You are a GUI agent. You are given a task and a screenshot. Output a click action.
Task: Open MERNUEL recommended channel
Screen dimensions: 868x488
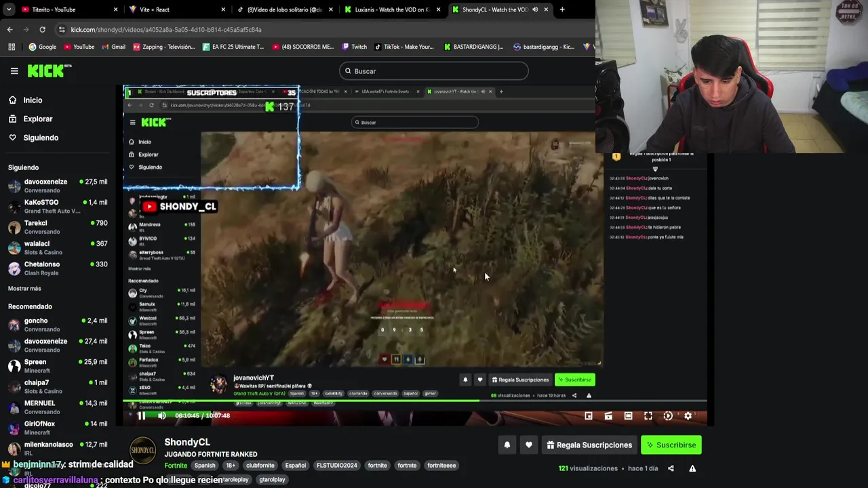click(57, 407)
